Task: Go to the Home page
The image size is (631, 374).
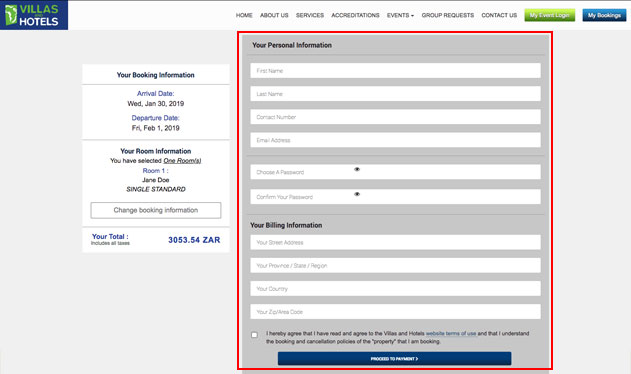Action: pyautogui.click(x=244, y=15)
